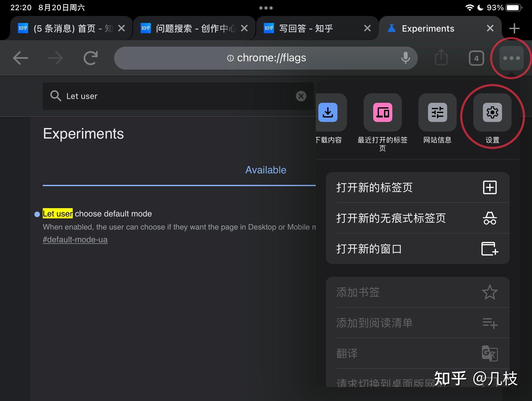Create a new tab with the plus button
This screenshot has height=401, width=532.
coord(514,28)
